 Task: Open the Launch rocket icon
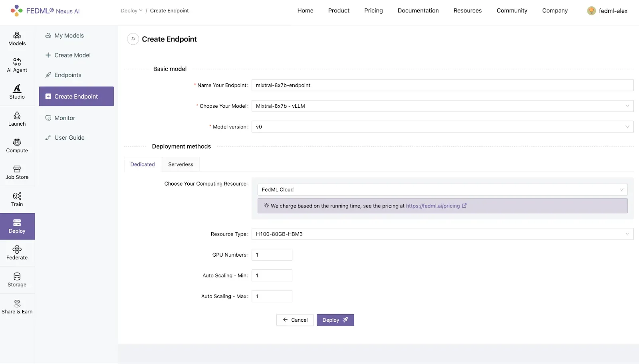[x=17, y=115]
